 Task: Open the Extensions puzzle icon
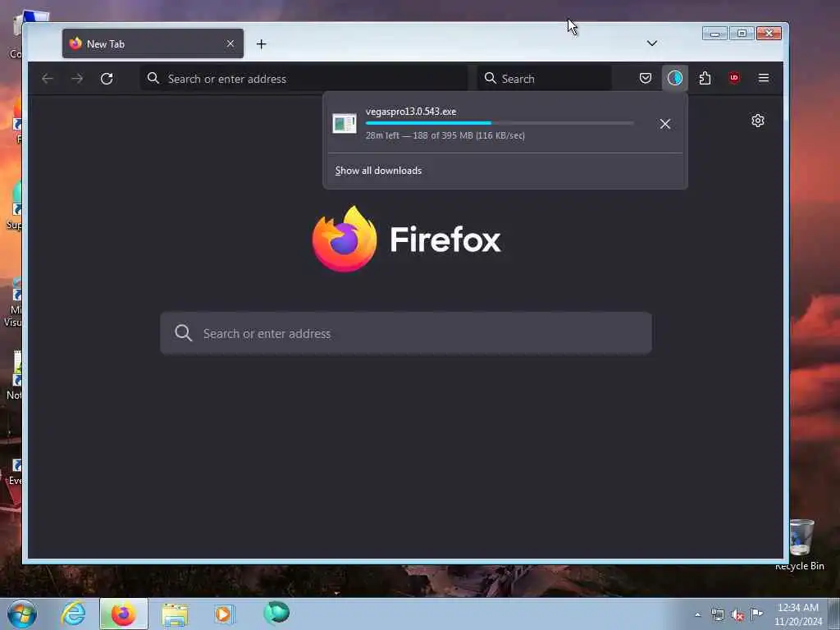(x=705, y=78)
